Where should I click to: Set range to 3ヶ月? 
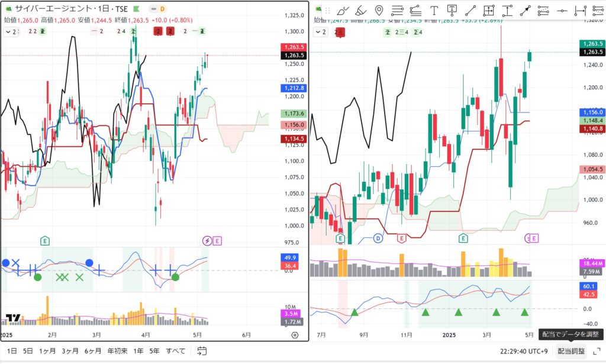pos(70,351)
